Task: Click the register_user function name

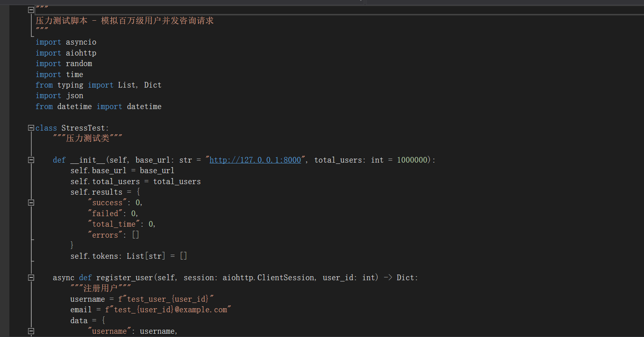Action: coord(124,277)
